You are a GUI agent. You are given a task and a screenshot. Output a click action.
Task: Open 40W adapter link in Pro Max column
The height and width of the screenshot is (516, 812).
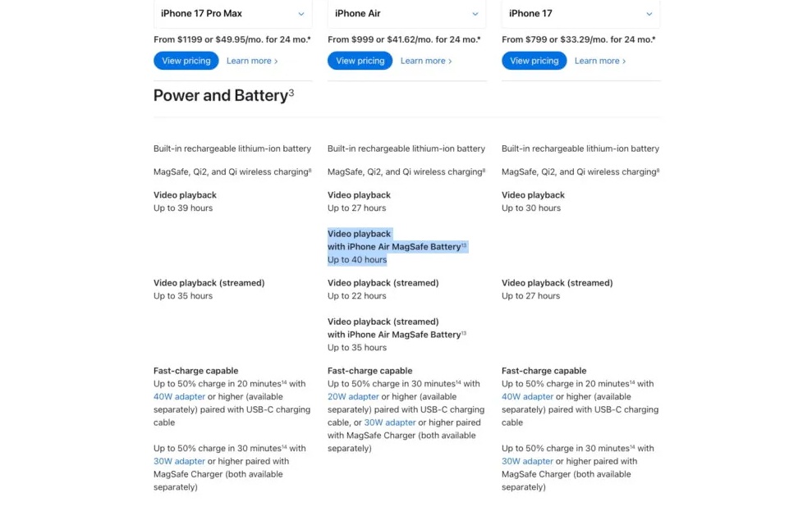(x=179, y=397)
